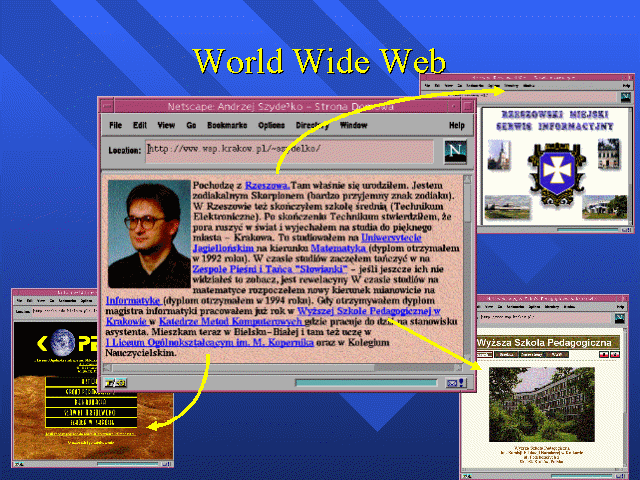Open the I Liceum Ogólnokształcącym im. M. Kopernika link

pos(209,342)
